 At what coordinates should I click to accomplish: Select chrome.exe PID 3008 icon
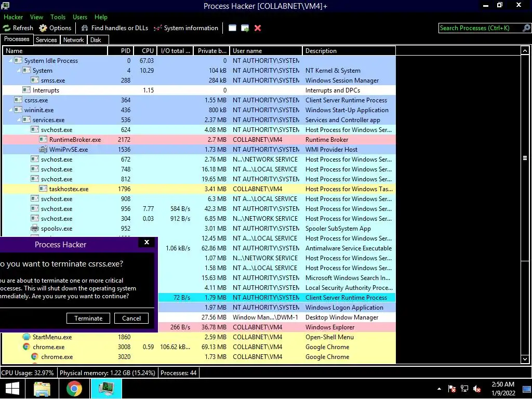click(26, 347)
